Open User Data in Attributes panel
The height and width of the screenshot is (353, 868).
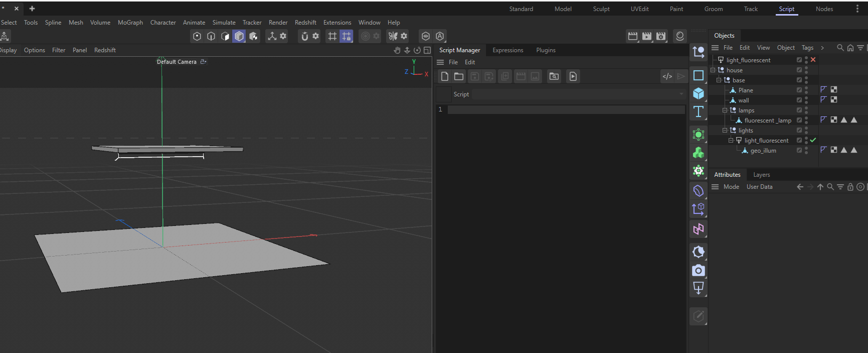tap(759, 187)
